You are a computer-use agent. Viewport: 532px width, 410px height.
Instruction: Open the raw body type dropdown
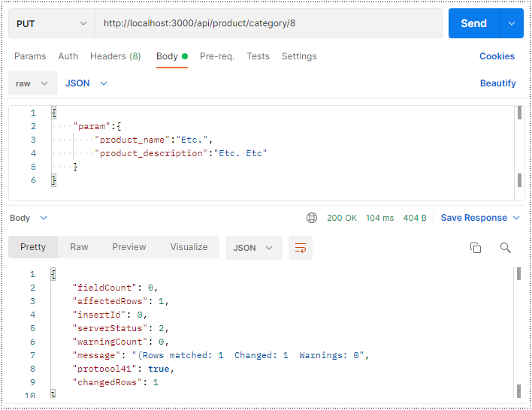point(33,83)
